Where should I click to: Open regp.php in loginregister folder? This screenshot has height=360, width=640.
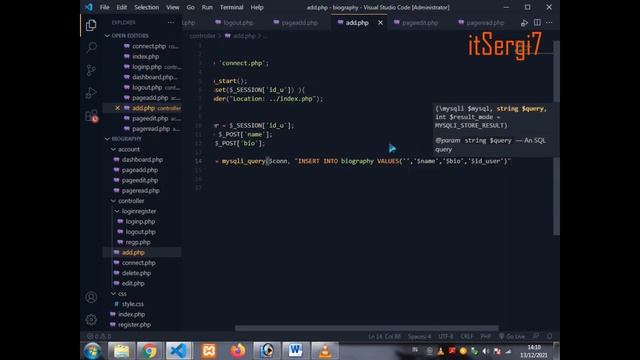[138, 242]
